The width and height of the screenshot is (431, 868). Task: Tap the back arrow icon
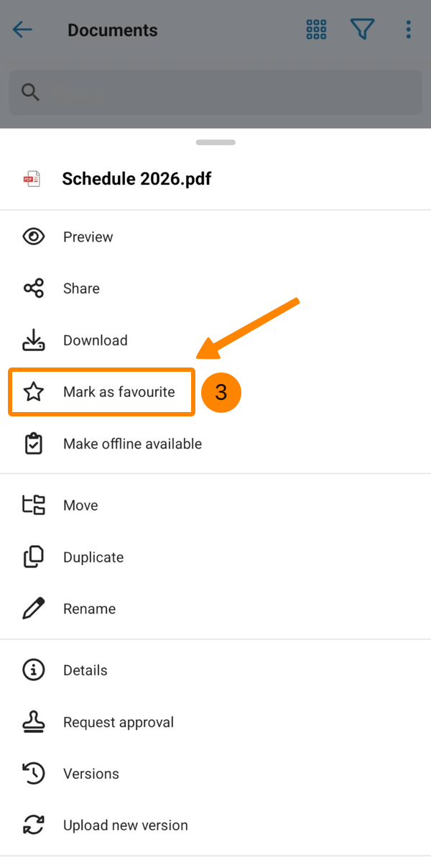(23, 29)
